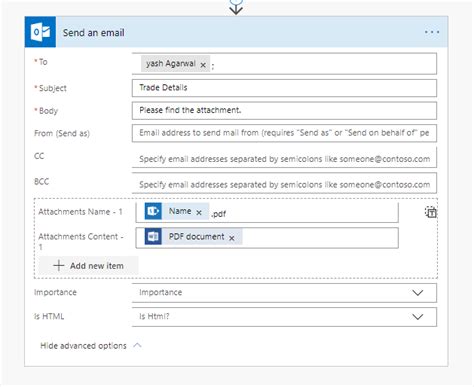Remove the PDF document token
Screen dimensions: 474x387
click(x=232, y=238)
